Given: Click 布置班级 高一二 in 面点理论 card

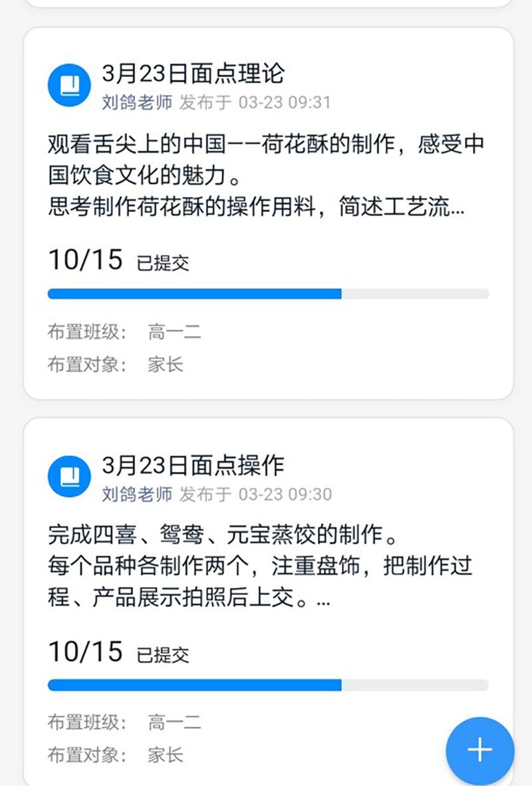Looking at the screenshot, I should coord(174,332).
